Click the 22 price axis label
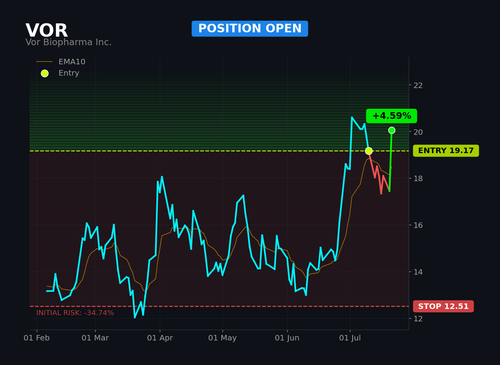The width and height of the screenshot is (500, 365). 418,85
